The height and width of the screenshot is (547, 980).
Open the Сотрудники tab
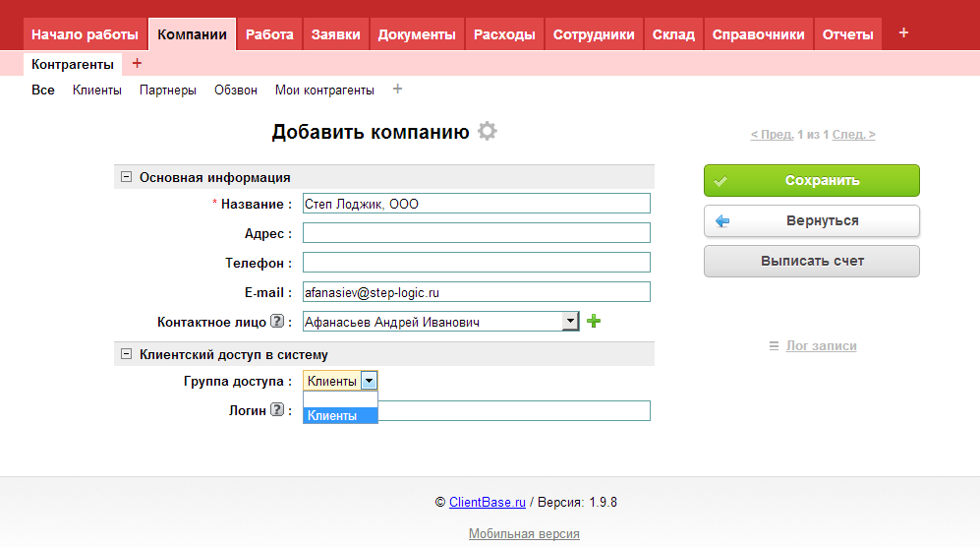(x=594, y=34)
